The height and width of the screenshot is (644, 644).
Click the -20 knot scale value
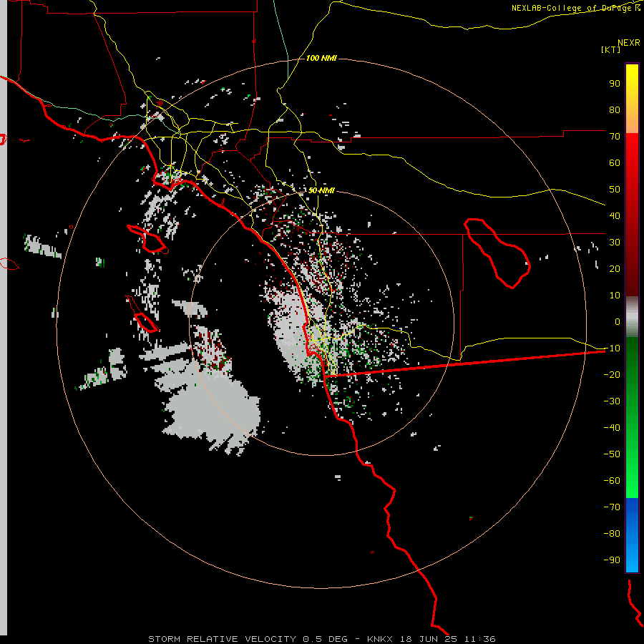(612, 374)
